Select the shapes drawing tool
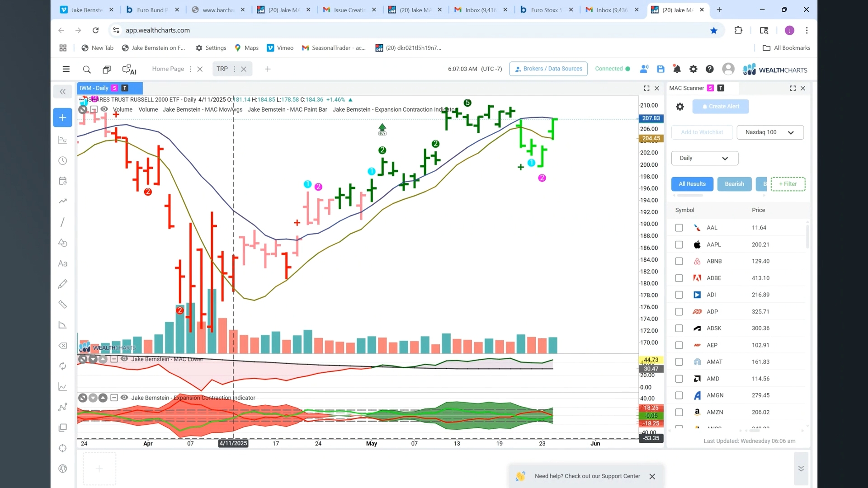The image size is (868, 488). 62,243
